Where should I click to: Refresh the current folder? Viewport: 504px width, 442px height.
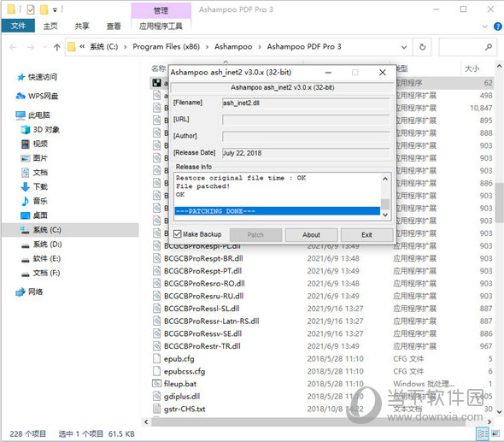[x=422, y=47]
